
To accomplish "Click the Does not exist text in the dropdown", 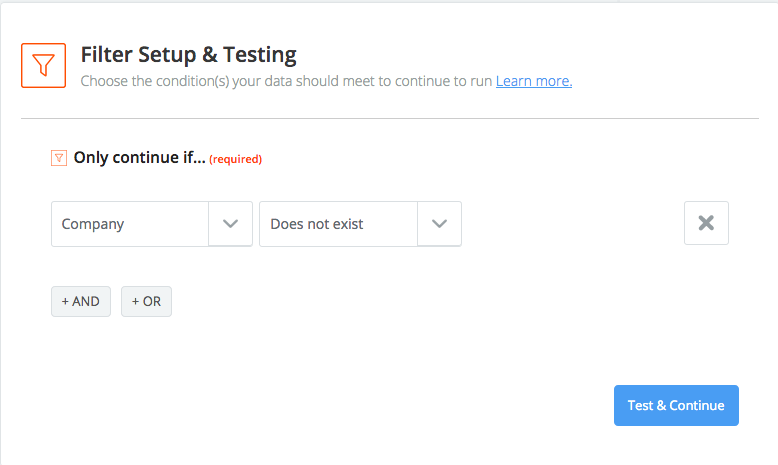I will [317, 224].
